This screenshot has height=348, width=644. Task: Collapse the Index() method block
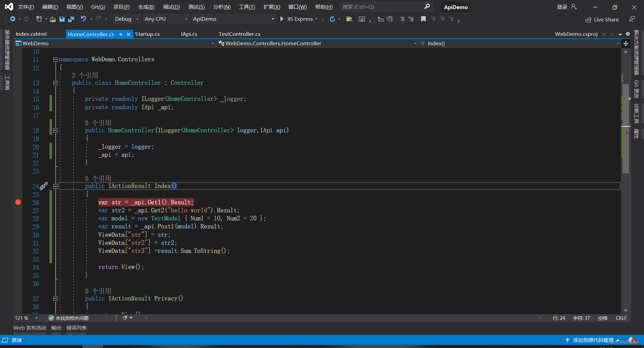(56, 186)
